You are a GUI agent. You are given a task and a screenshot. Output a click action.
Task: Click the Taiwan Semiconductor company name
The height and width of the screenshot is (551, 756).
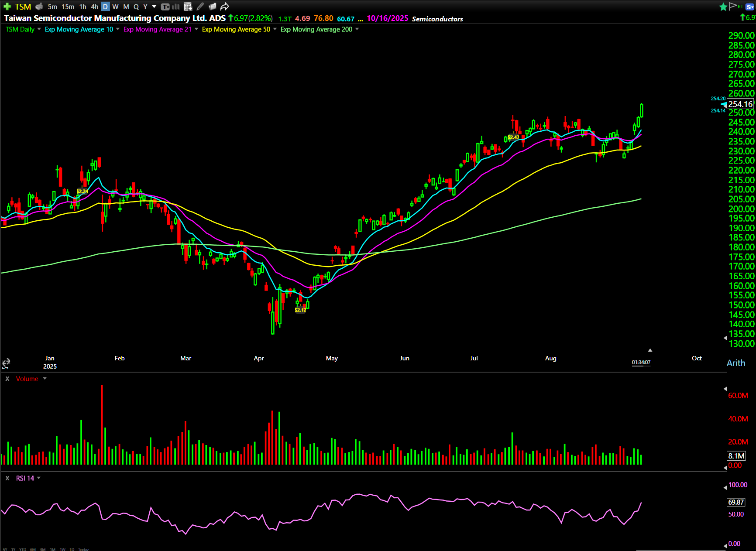(115, 18)
